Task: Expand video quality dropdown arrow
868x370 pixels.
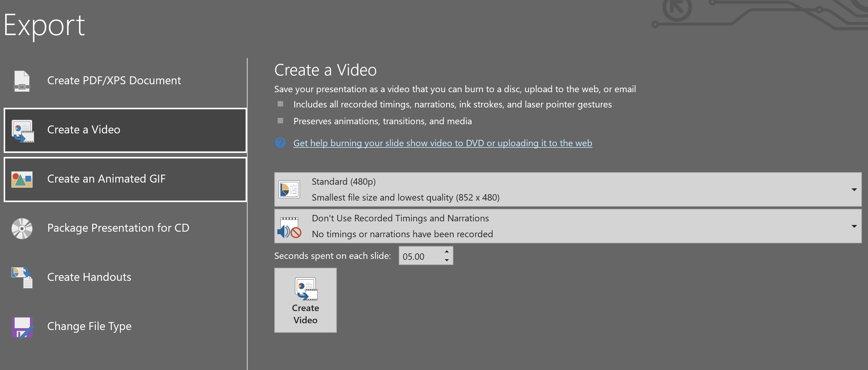Action: pos(854,190)
